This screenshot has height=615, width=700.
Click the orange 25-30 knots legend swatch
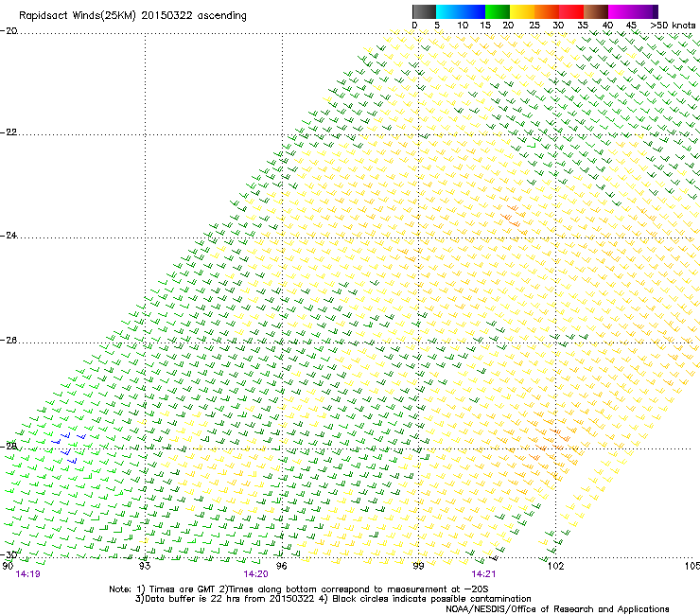(x=547, y=11)
